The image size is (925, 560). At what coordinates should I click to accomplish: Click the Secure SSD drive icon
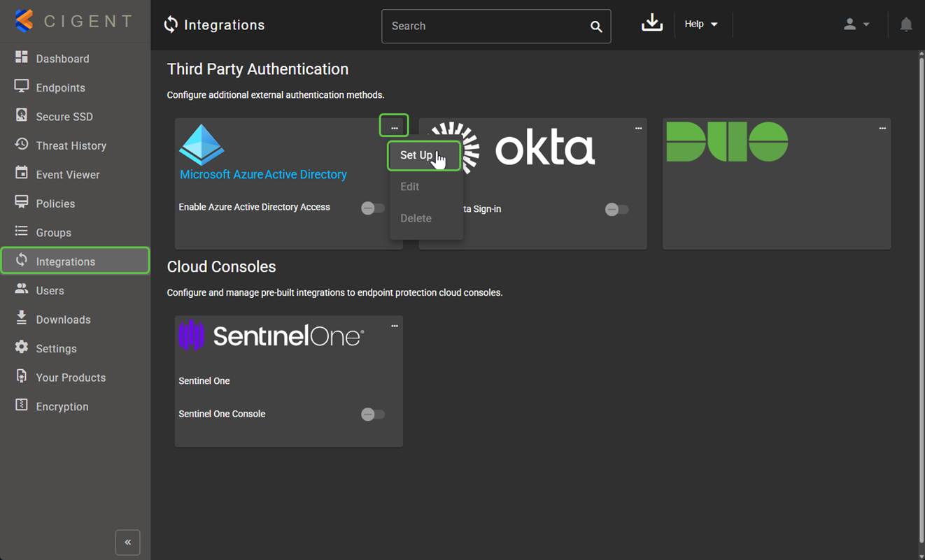click(x=22, y=115)
